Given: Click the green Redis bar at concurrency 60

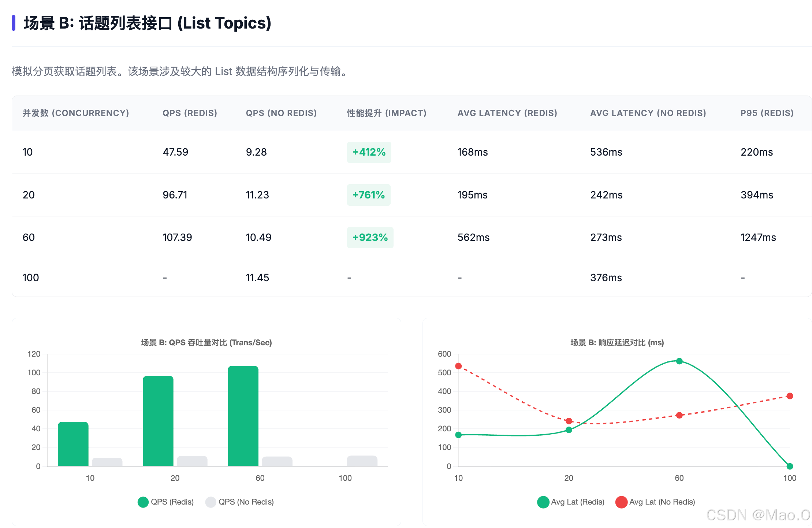Looking at the screenshot, I should 243,416.
